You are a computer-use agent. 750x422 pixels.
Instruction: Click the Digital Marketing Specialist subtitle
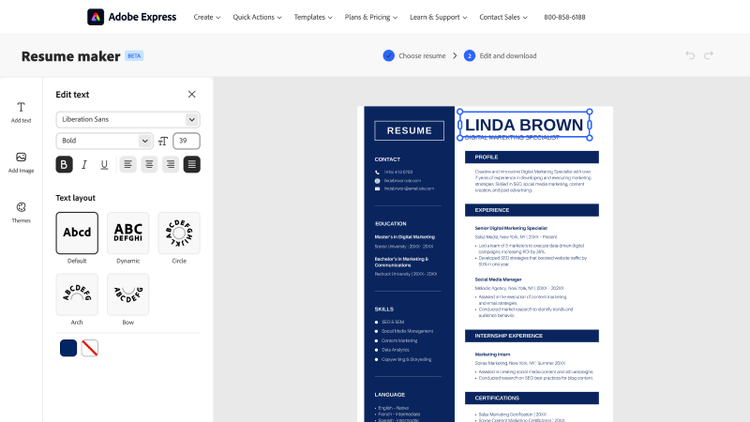tap(512, 138)
